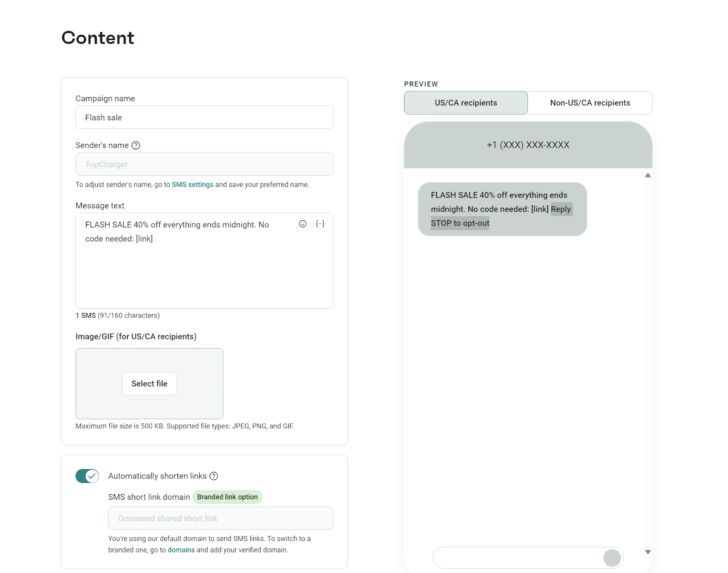Switch to Non-US/CA recipients preview tab

pos(590,103)
